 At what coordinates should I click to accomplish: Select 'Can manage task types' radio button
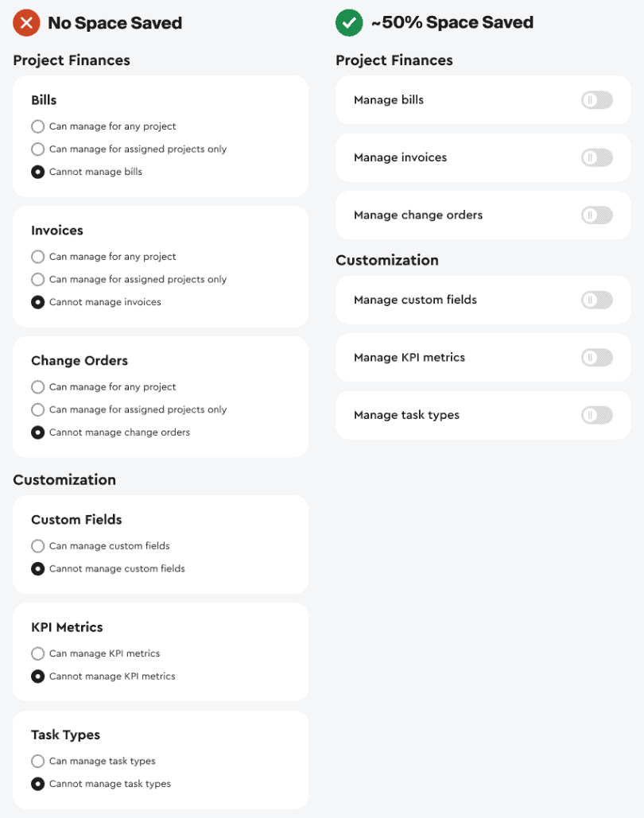(x=38, y=762)
